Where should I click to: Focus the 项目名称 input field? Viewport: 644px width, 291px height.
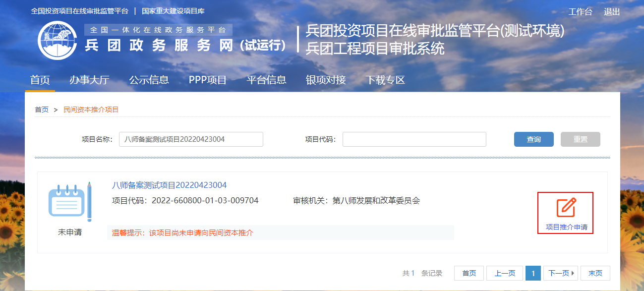pyautogui.click(x=191, y=139)
